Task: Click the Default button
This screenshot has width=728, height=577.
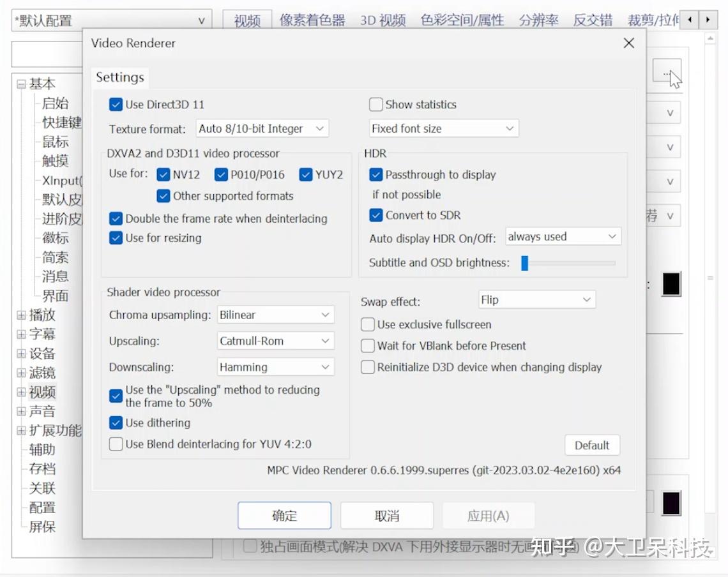Action: (x=592, y=445)
